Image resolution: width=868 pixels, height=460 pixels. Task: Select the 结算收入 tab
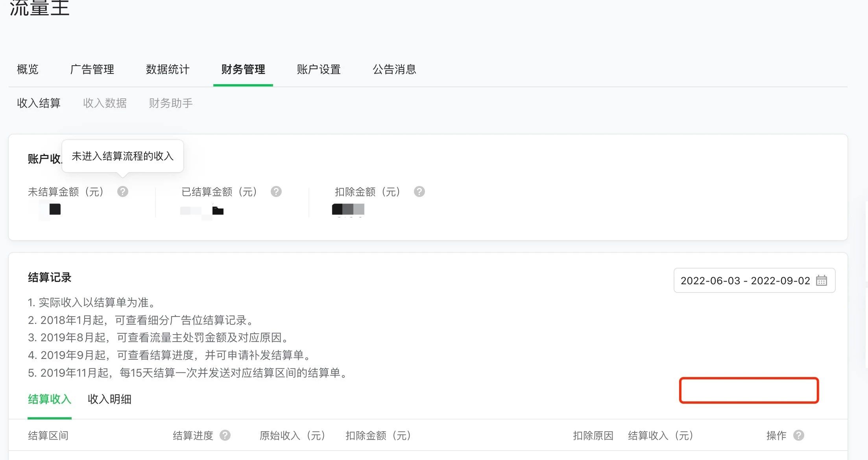(x=50, y=399)
